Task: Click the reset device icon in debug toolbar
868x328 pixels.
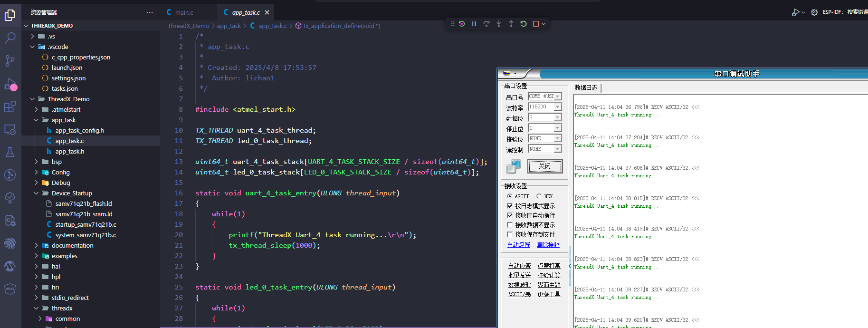Action: (x=462, y=24)
